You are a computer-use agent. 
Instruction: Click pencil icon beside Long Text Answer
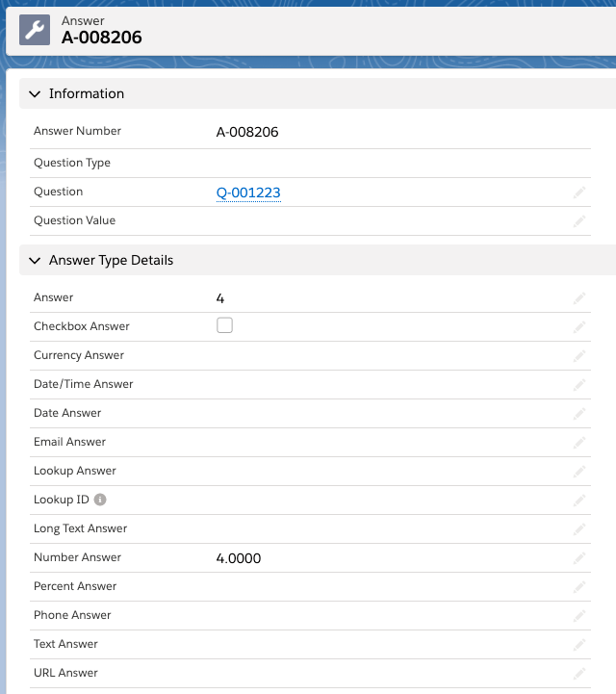(x=579, y=529)
